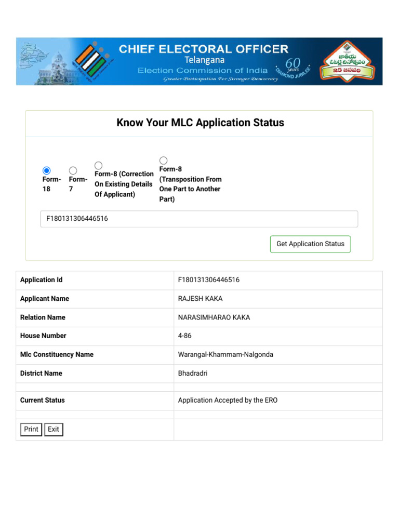Click the status 'Application Accepted by the ERO'

(x=228, y=401)
